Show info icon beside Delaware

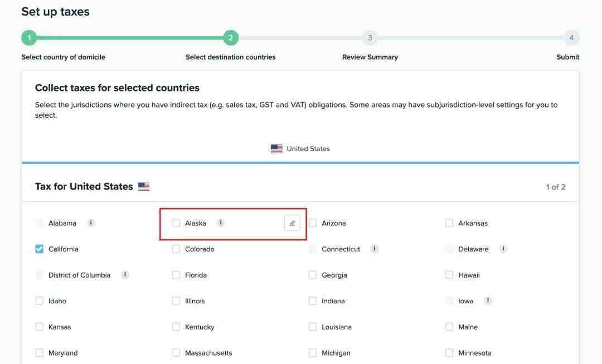[x=503, y=249]
